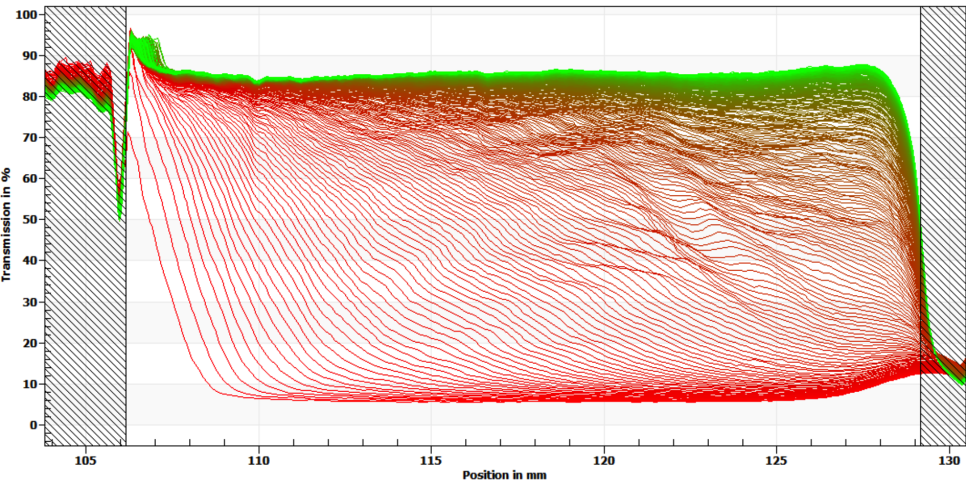Click the 110 tick label on x-axis

[x=259, y=461]
